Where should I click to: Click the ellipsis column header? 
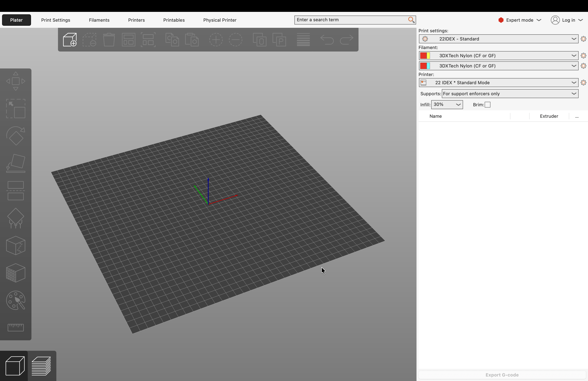click(x=577, y=117)
